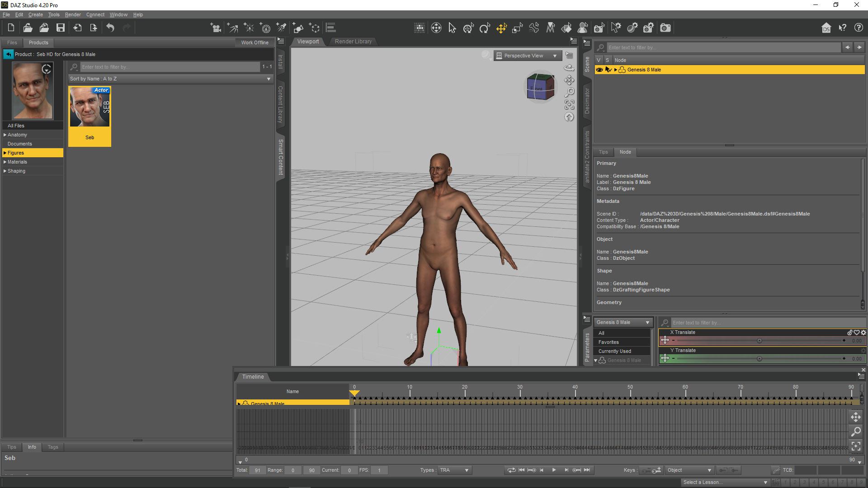Click the viewport Frame selection icon
This screenshot has height=488, width=868.
point(569,105)
